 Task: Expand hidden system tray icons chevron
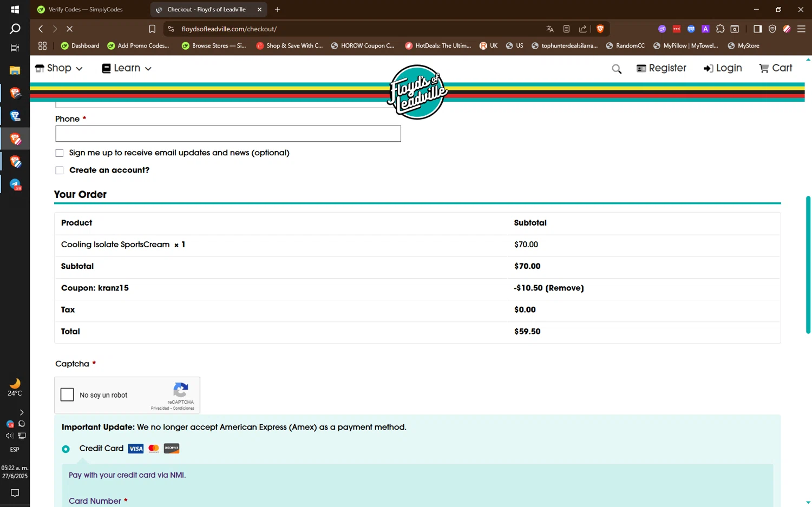21,412
